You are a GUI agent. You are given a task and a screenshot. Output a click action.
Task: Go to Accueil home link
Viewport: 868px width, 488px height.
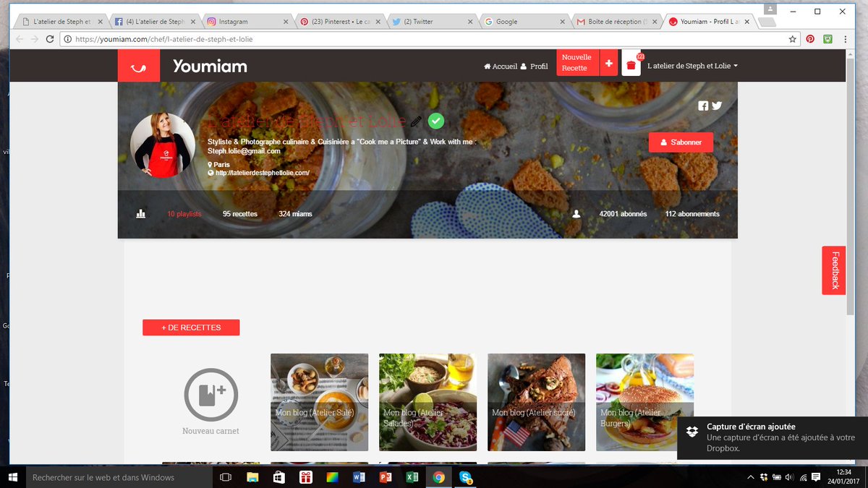(x=501, y=67)
